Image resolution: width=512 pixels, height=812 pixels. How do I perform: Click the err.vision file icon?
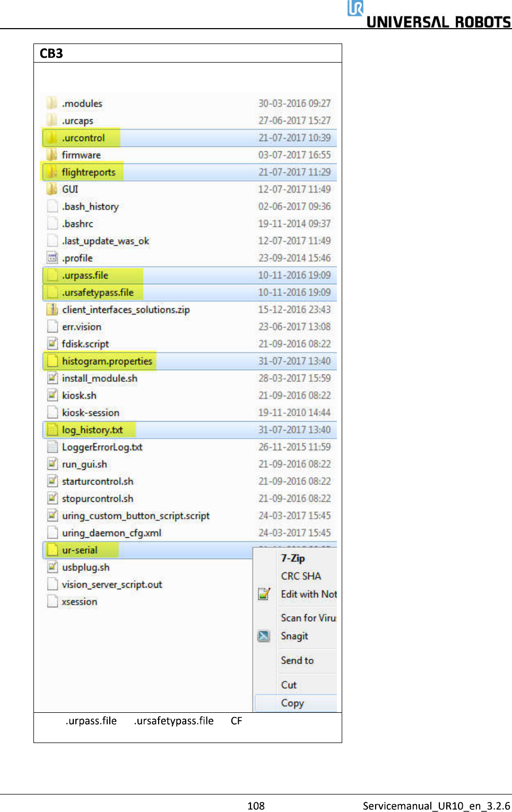52,326
